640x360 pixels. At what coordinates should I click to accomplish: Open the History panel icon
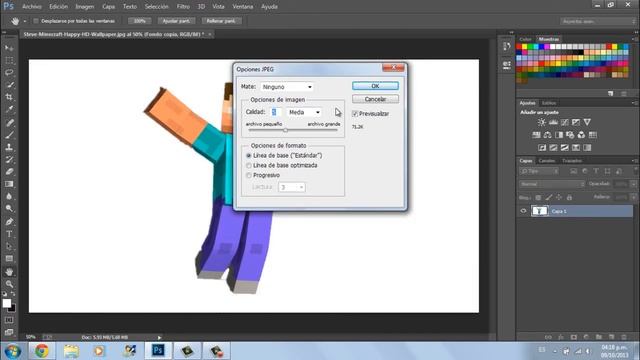[x=507, y=47]
